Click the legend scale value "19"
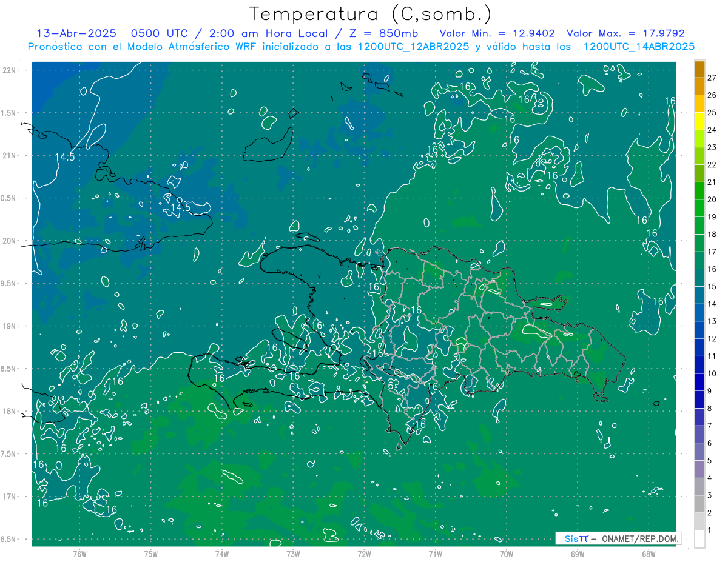This screenshot has width=728, height=562. point(712,216)
